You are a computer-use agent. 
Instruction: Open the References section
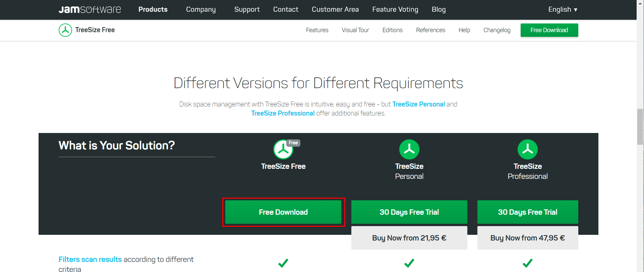pyautogui.click(x=430, y=30)
